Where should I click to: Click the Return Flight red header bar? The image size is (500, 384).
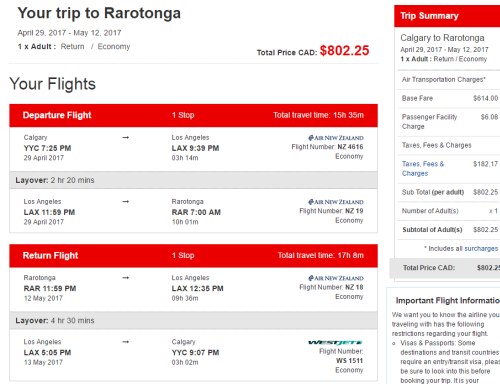(193, 256)
